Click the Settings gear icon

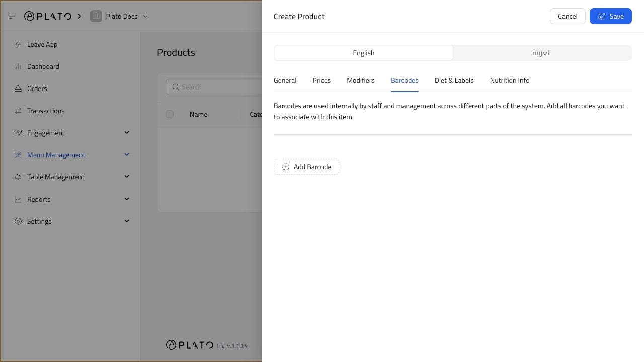(x=18, y=221)
